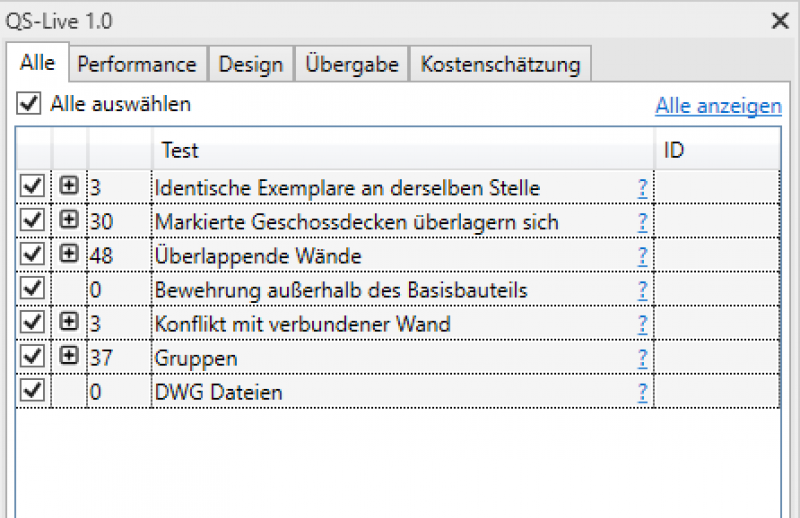Toggle the Alle auswählen checkbox
800x518 pixels.
[29, 103]
